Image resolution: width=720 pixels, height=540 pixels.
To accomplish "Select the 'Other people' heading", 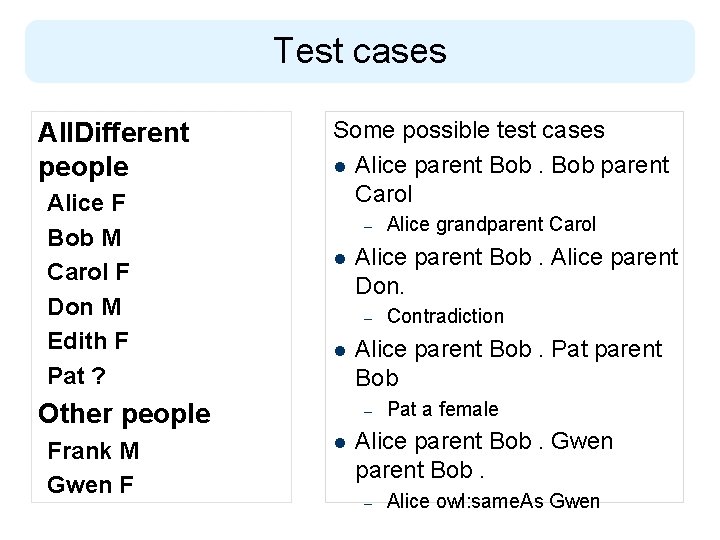I will 123,414.
